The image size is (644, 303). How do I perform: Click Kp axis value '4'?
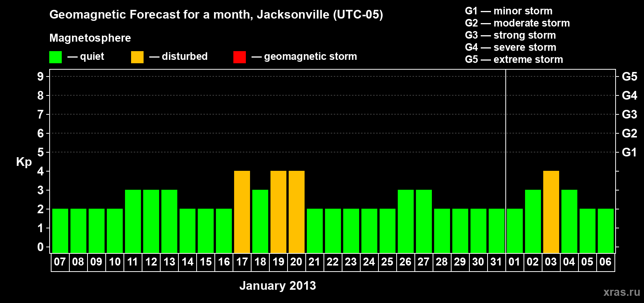point(41,171)
